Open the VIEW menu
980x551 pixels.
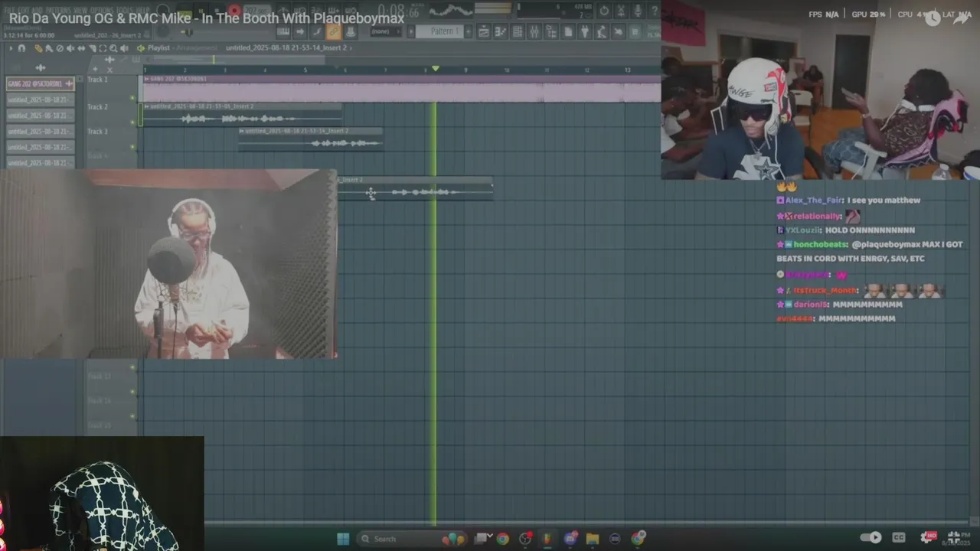80,10
